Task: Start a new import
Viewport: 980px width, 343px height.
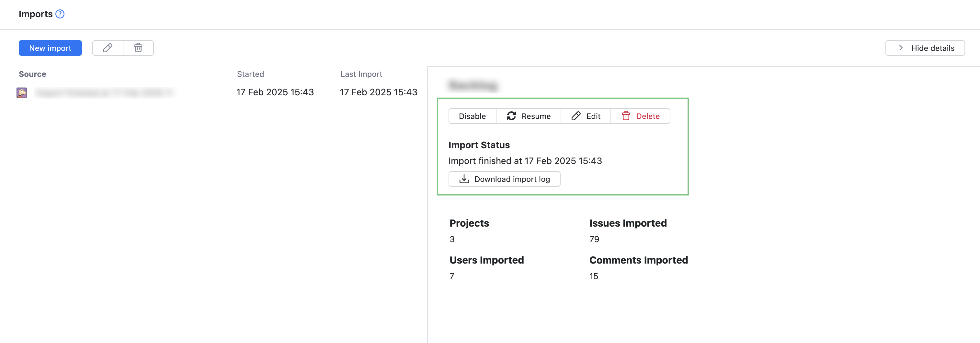Action: tap(50, 48)
